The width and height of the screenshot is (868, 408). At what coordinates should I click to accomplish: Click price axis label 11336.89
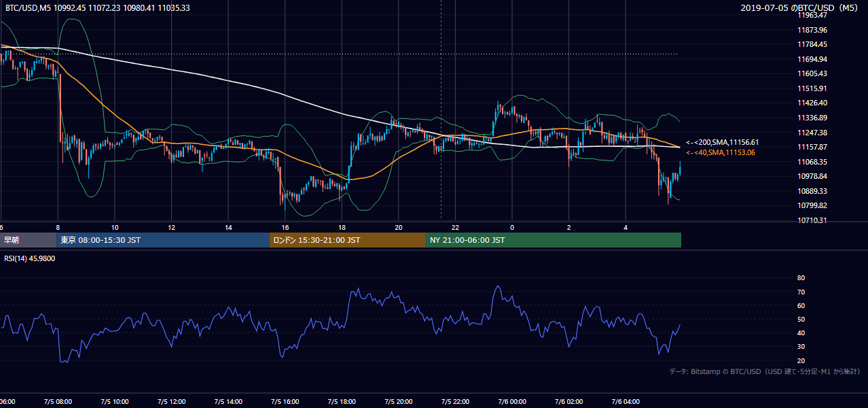coord(812,118)
